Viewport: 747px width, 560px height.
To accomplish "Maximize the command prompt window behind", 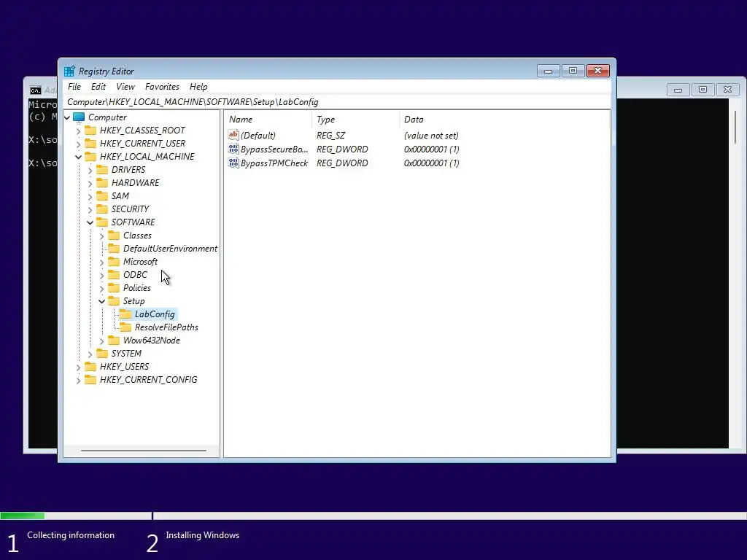I will click(703, 90).
